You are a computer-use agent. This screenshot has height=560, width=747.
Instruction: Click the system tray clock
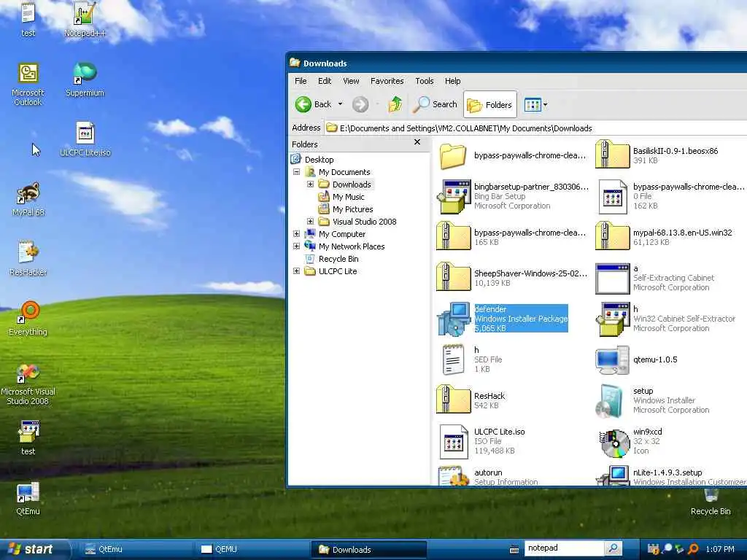(720, 549)
